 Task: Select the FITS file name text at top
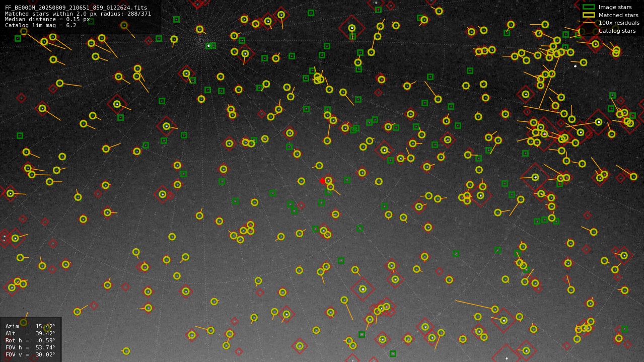coord(76,8)
